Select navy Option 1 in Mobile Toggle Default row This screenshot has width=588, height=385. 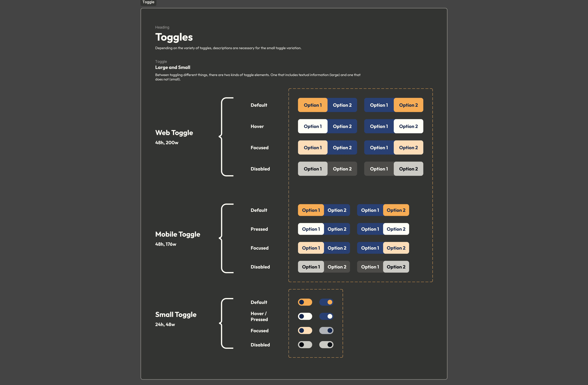tap(370, 210)
